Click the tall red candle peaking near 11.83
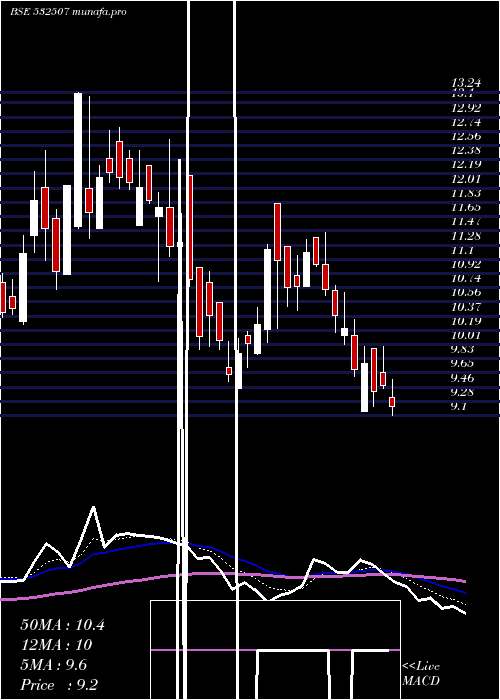500x700 pixels. pos(278,231)
